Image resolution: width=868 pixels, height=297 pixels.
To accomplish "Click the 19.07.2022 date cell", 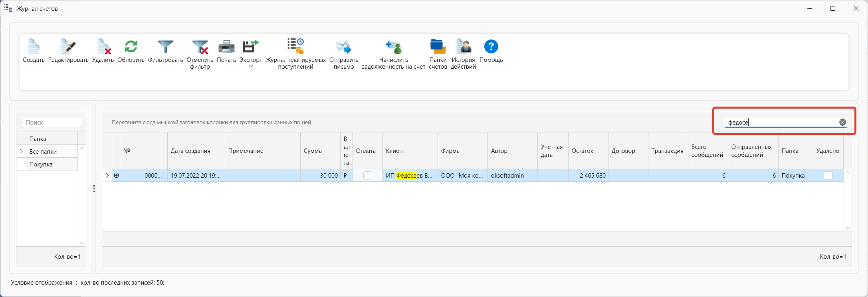I will [x=196, y=176].
